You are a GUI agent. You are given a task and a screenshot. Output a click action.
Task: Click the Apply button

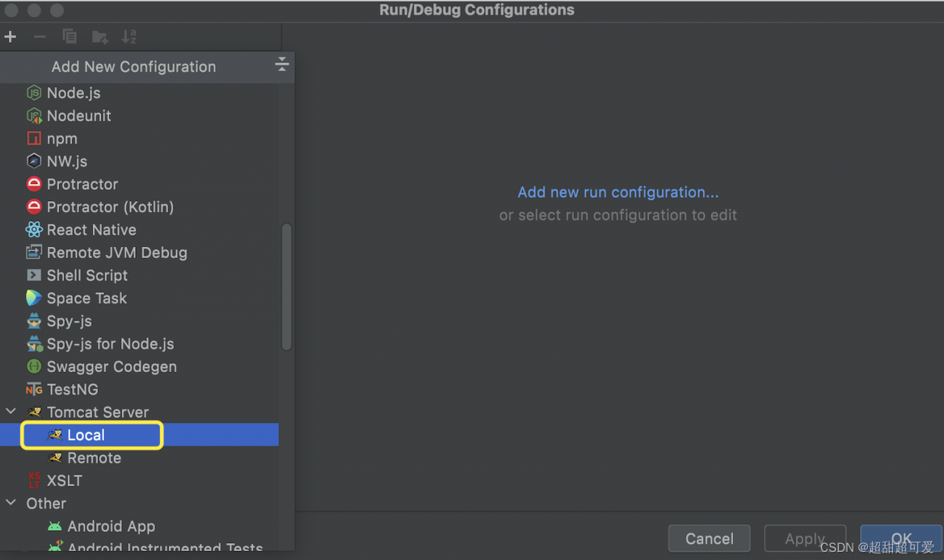click(x=805, y=539)
